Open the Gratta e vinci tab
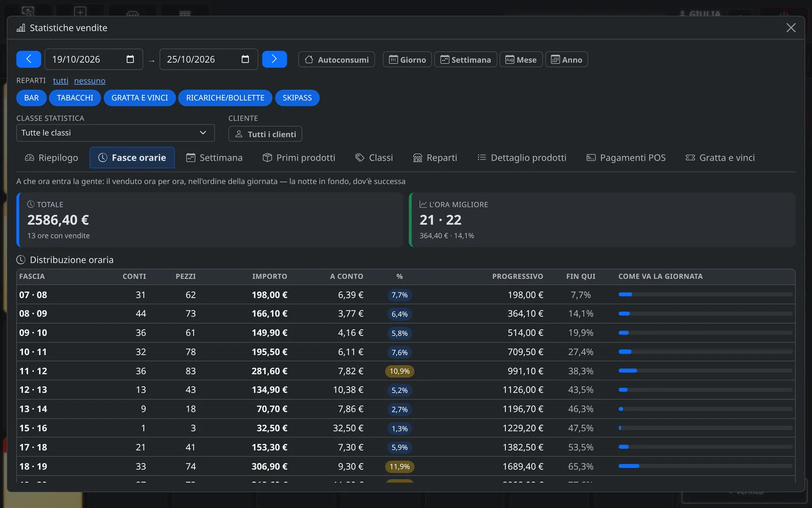Image resolution: width=812 pixels, height=508 pixels. 720,157
